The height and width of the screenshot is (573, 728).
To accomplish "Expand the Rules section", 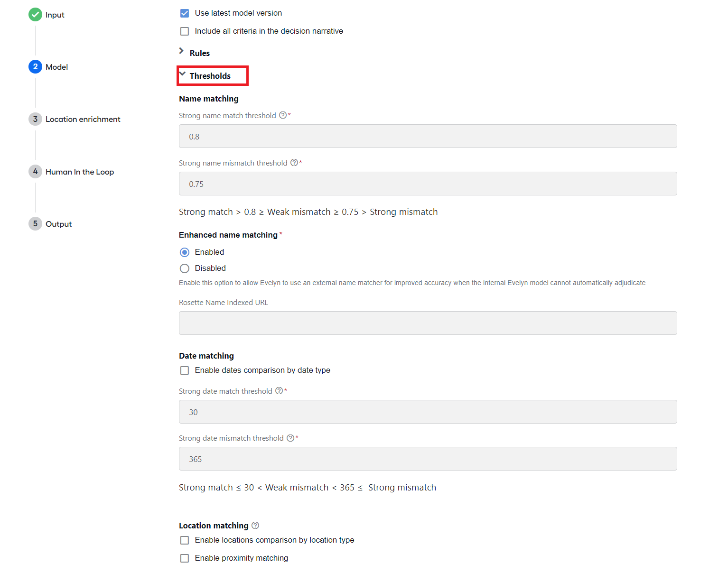I will pyautogui.click(x=195, y=53).
